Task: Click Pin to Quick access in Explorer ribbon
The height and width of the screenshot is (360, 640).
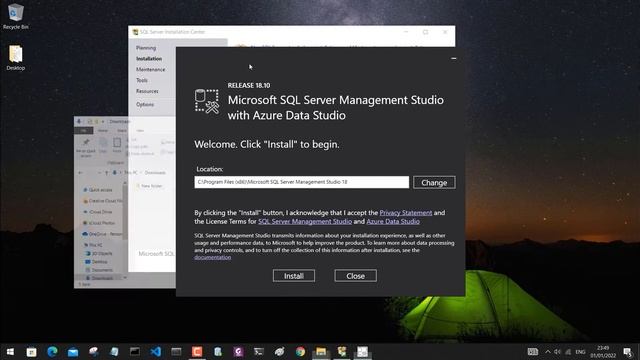Action: click(x=86, y=147)
